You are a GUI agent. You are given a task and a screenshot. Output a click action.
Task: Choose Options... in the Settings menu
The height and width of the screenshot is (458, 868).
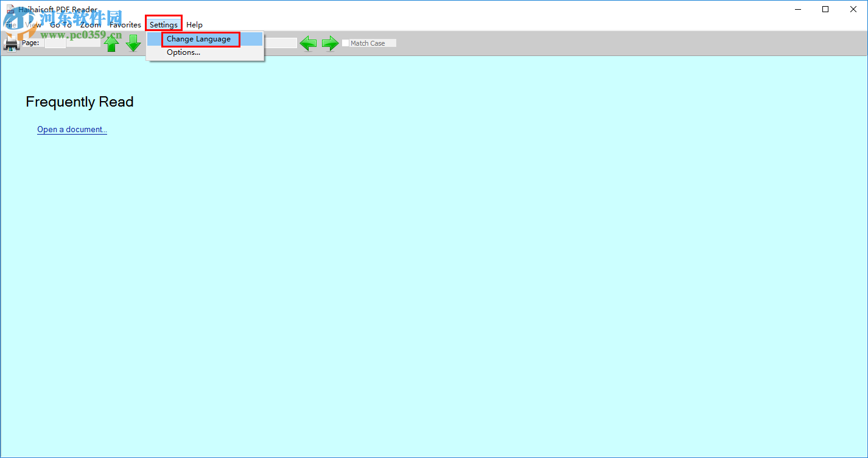point(183,52)
